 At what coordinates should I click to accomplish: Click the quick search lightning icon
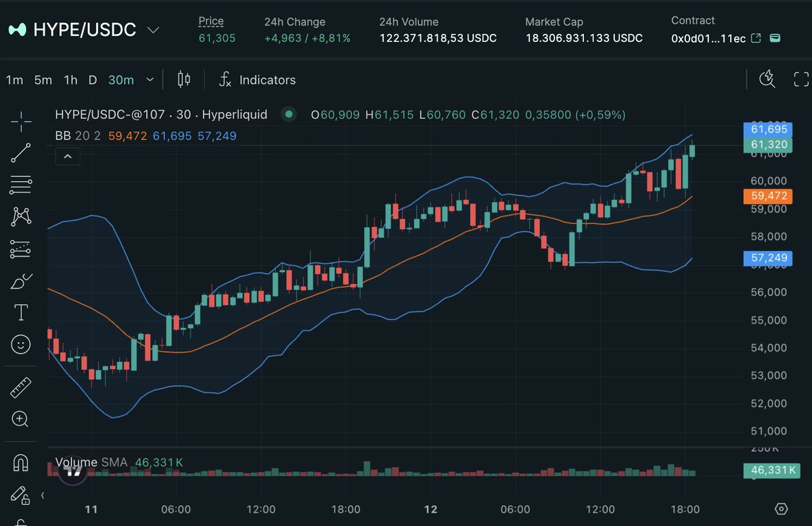pos(767,79)
